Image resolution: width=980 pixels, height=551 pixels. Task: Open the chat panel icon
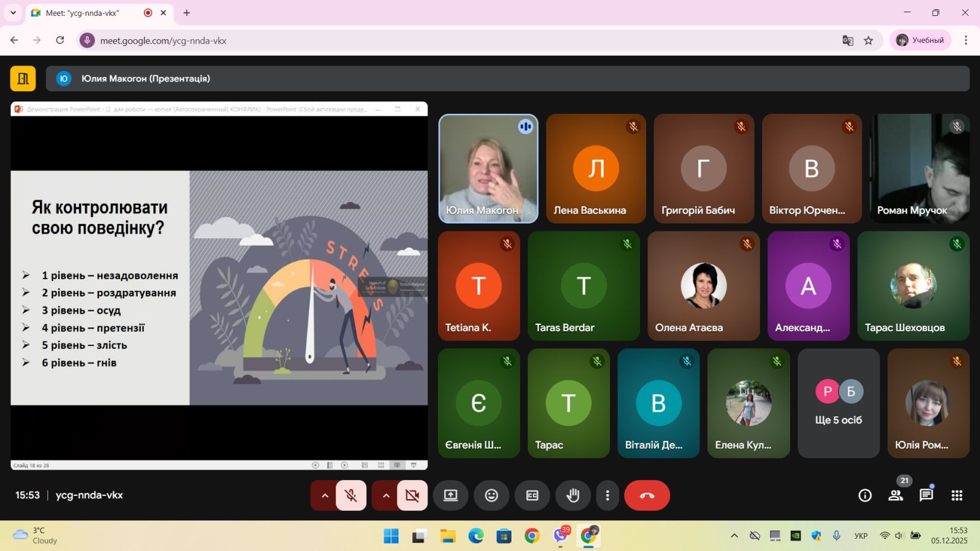926,495
